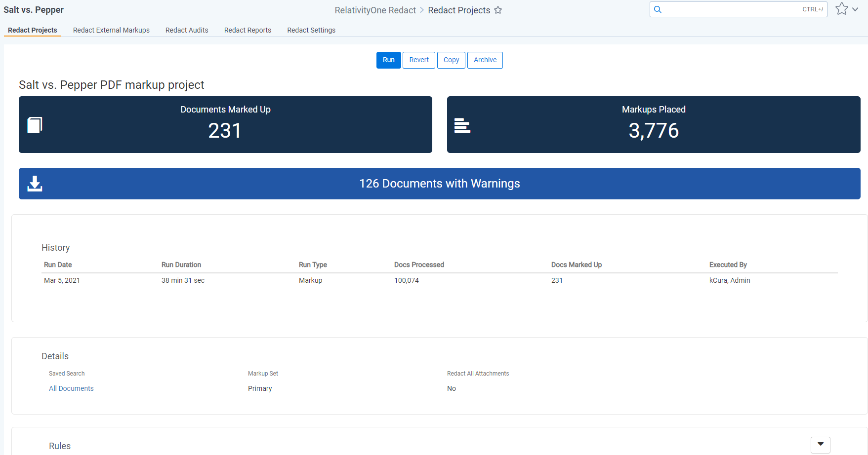Click the Run Date column header

[58, 265]
